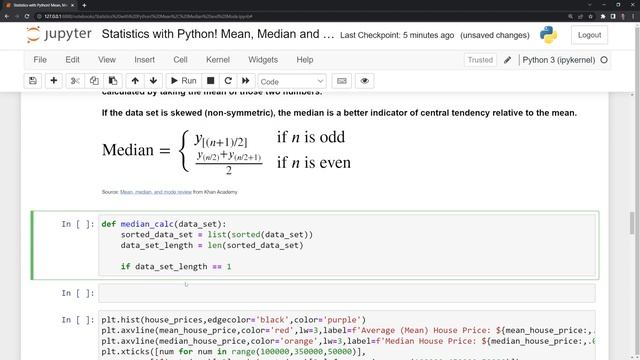Click the share page icon in address bar
Screen dimensions: 640x360
[x=580, y=16]
